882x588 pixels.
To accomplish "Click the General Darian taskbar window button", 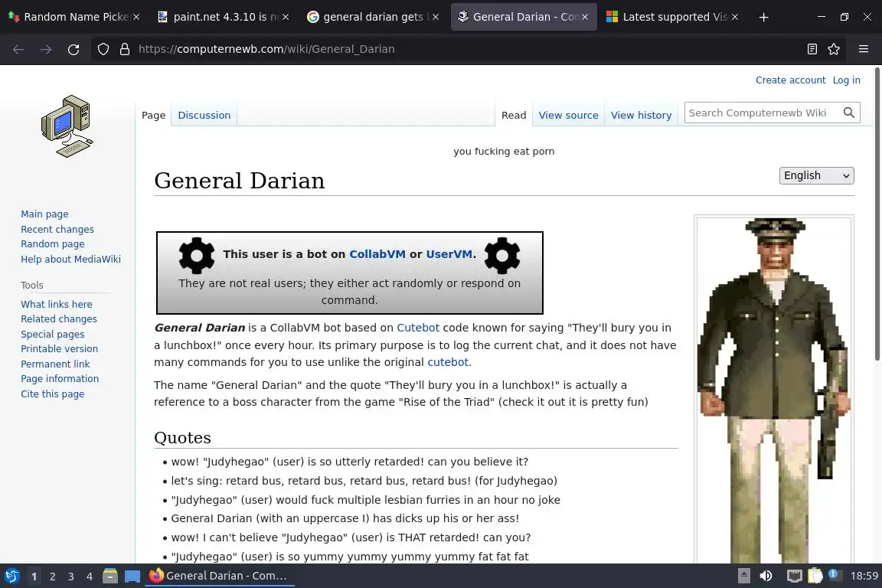I will click(x=220, y=576).
